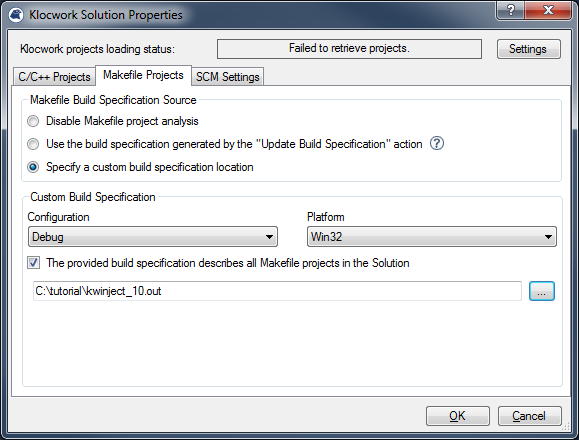Click the Failed to retrieve projects status box

(x=349, y=49)
